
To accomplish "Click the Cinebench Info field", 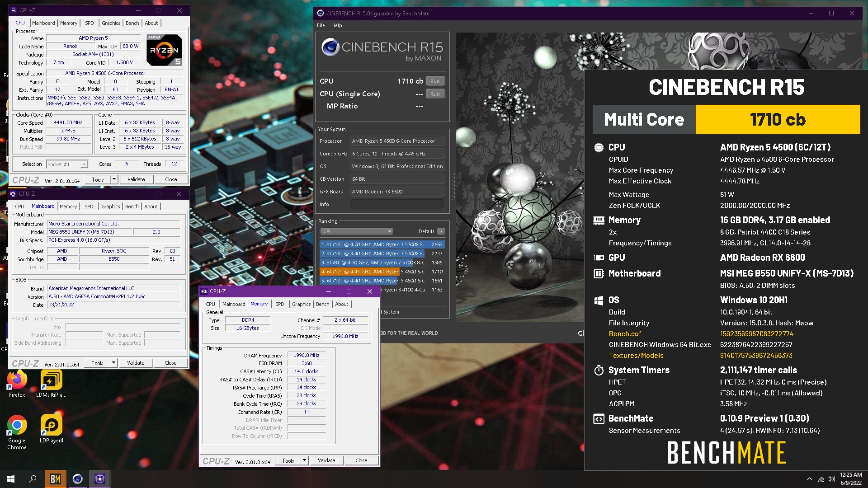I will click(397, 204).
